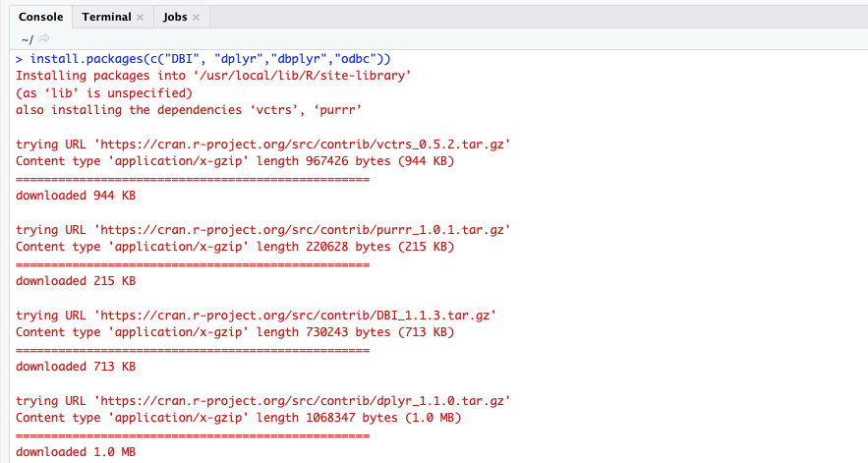Click the install.packages command line
This screenshot has height=463, width=868.
203,59
